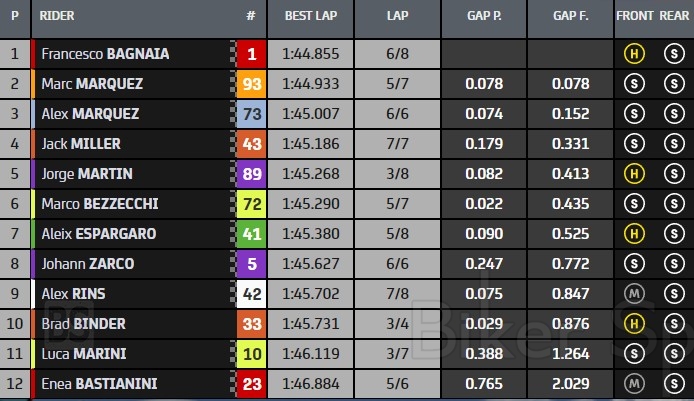Click the GAP F. column header
The image size is (694, 401).
click(570, 17)
